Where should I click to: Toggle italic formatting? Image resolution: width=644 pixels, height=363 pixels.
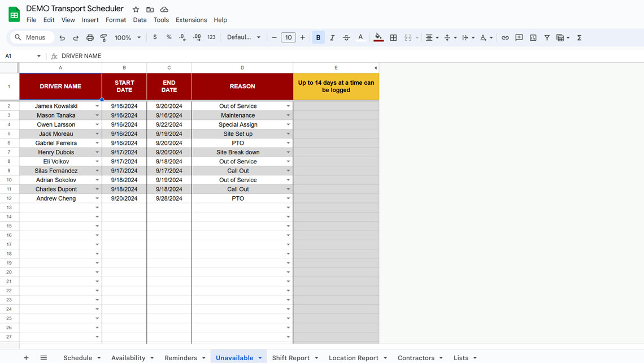332,37
